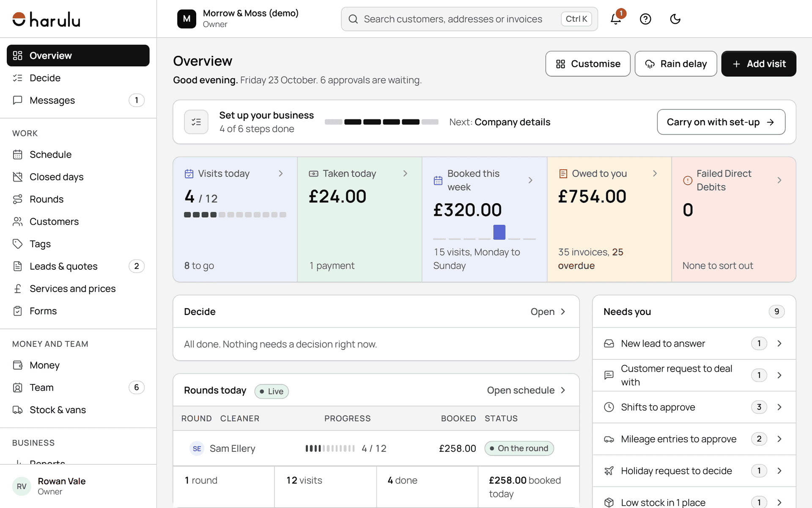Click the Team badge showing 6
Viewport: 812px width, 508px height.
point(136,387)
